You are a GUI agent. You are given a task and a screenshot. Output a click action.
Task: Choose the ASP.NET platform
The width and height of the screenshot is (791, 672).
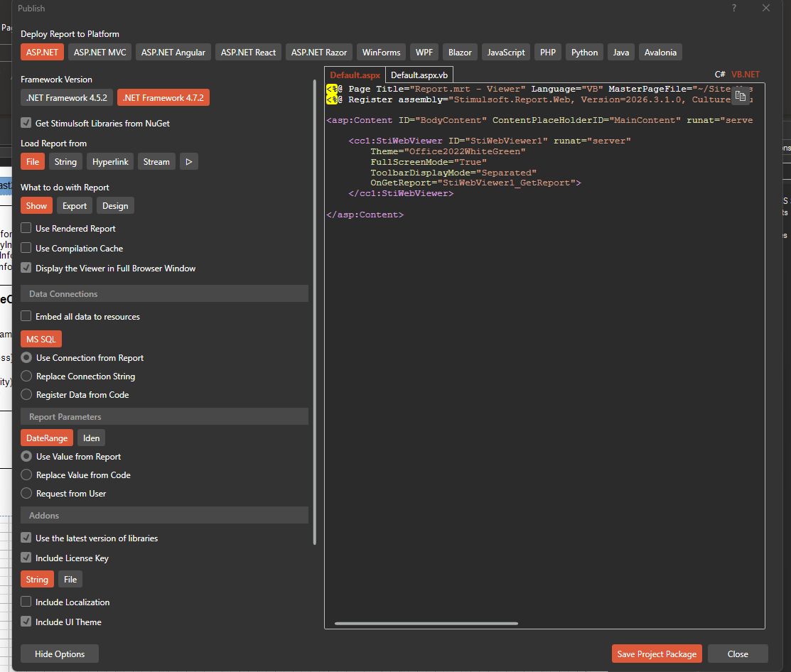42,53
